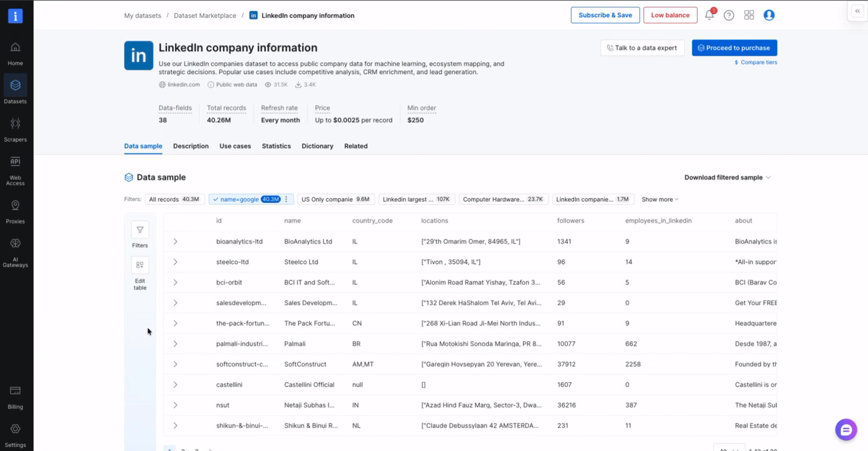The image size is (868, 451).
Task: Click the employees_in_linkedin column header
Action: tap(658, 221)
